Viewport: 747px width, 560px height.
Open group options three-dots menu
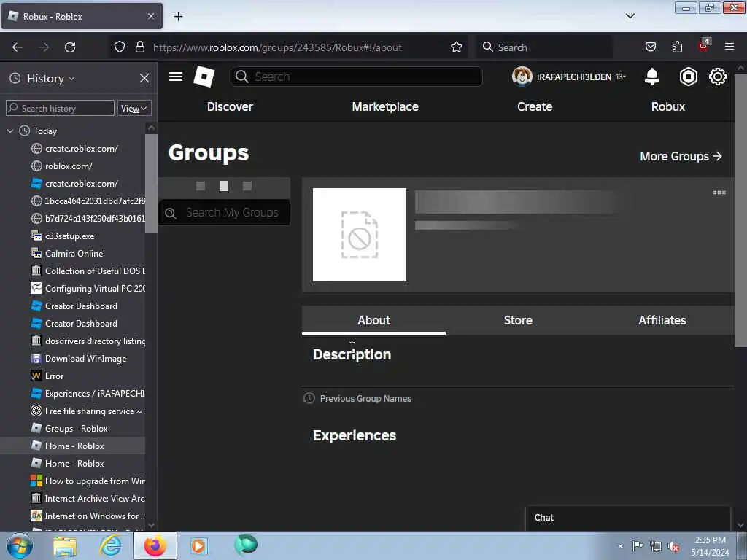click(x=719, y=192)
